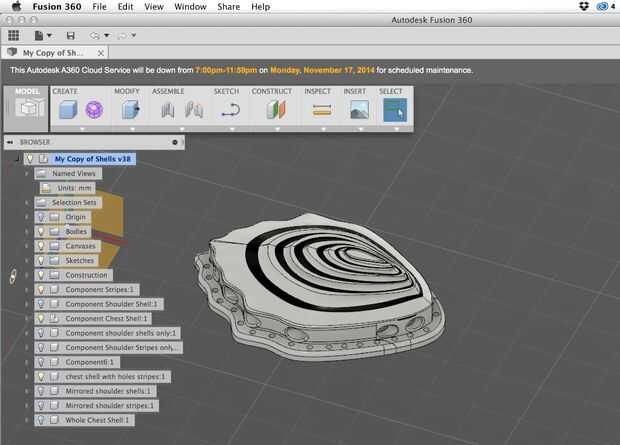
Task: Toggle visibility bulb for Origin
Action: pos(41,217)
